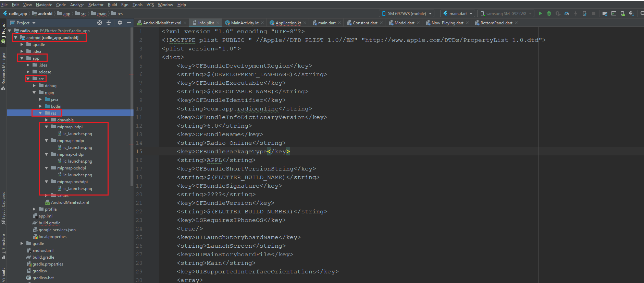Select build.gradle under the app folder
The image size is (644, 283).
point(49,223)
